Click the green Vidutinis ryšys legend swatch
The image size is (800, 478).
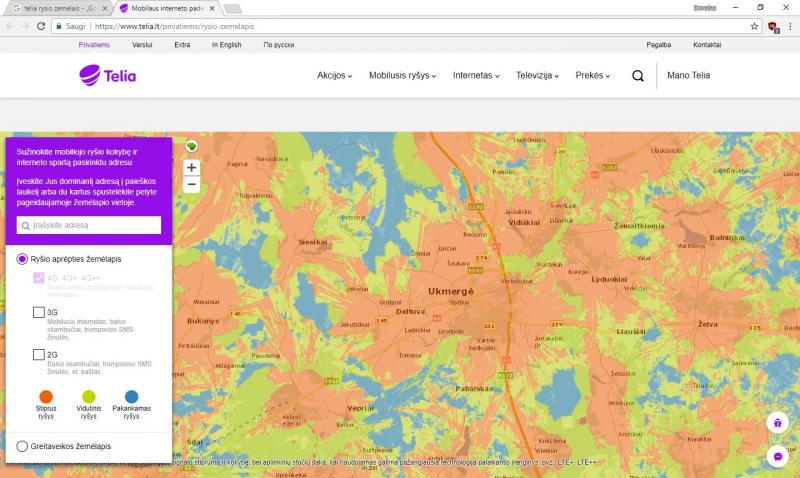pyautogui.click(x=89, y=396)
